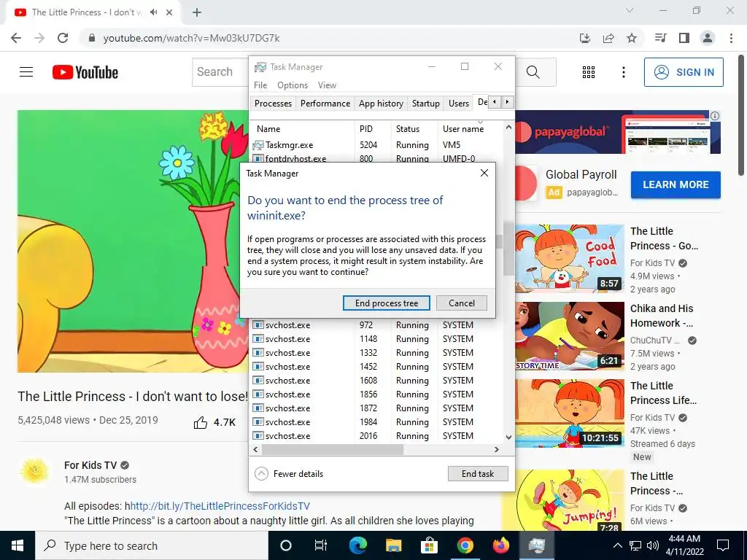
Task: Select svchost.exe with PID 972
Action: click(376, 325)
